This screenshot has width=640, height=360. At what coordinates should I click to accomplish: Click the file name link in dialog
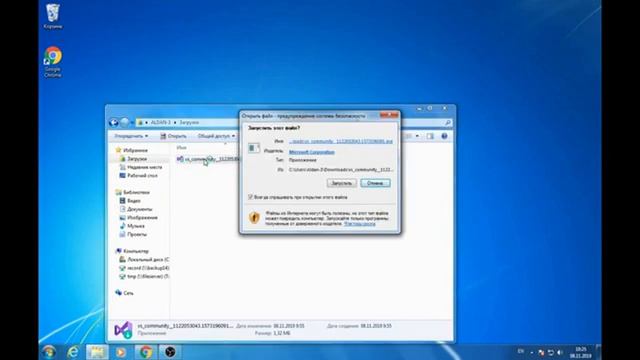click(340, 141)
